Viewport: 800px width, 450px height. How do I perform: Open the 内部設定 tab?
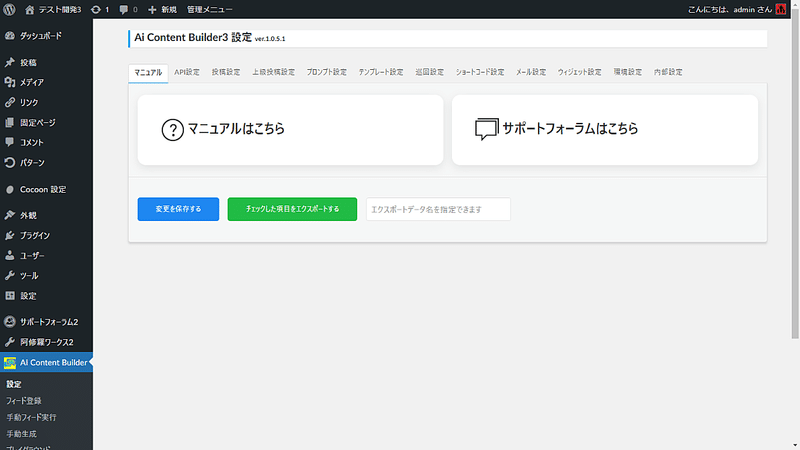pyautogui.click(x=668, y=72)
